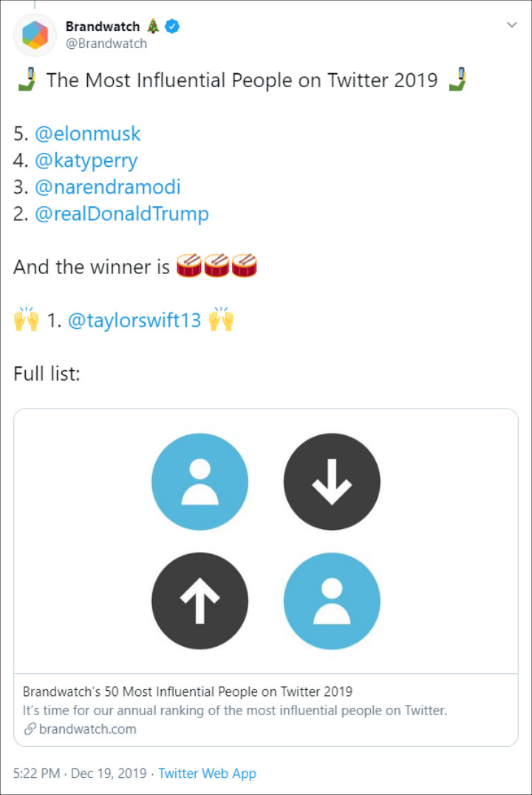Click the blue person icon bottom right of card

332,601
